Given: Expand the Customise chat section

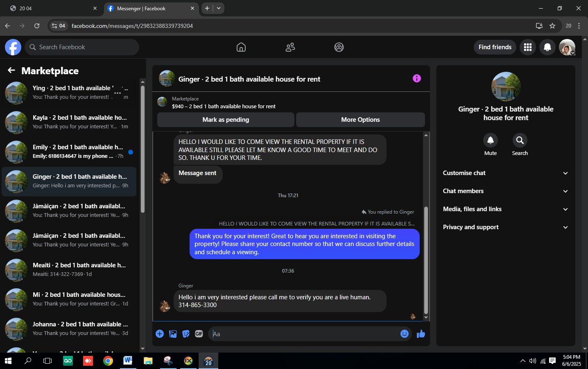Looking at the screenshot, I should [506, 173].
